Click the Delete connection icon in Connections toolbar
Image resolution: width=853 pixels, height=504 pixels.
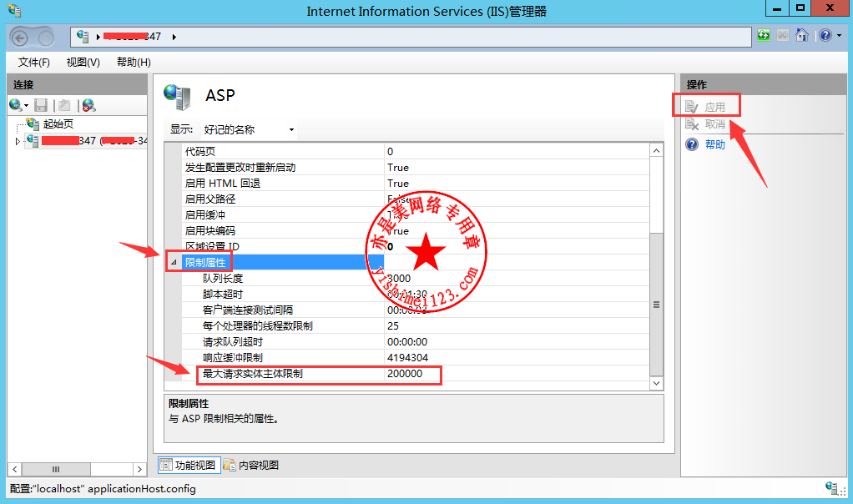88,105
